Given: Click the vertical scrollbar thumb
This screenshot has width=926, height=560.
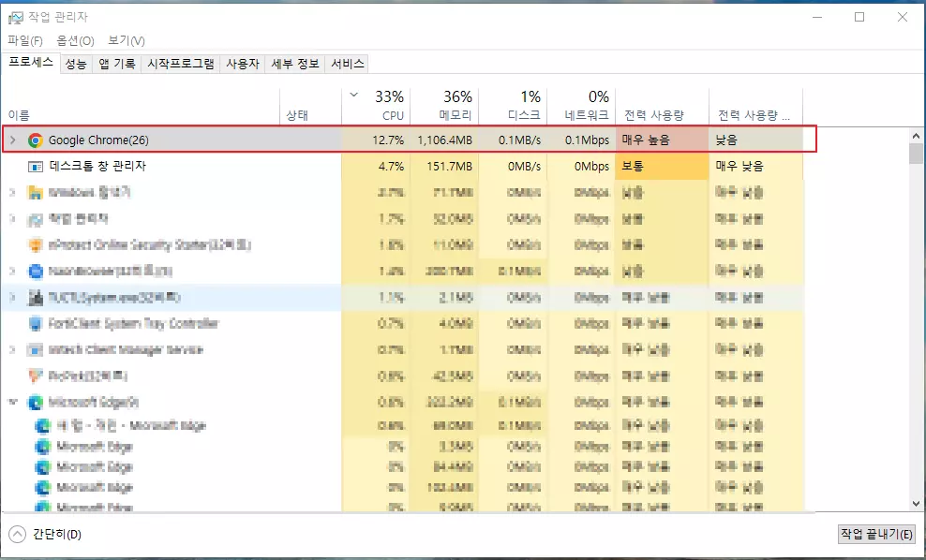Looking at the screenshot, I should (916, 154).
